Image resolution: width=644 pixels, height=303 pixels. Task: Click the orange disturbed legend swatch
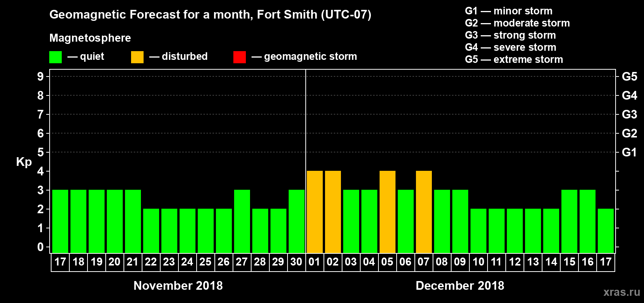pos(138,57)
